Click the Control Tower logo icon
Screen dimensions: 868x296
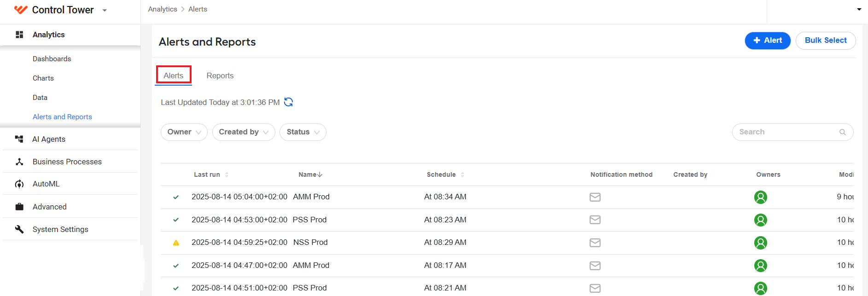click(21, 10)
